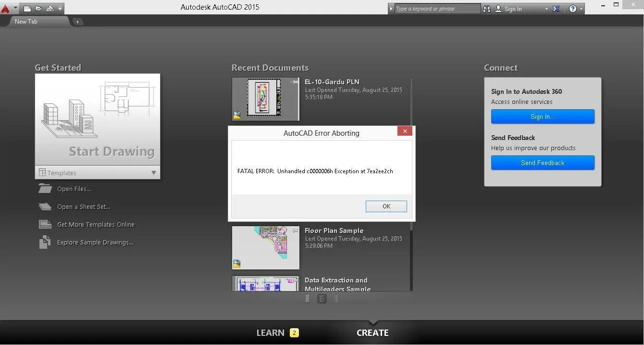Switch recent documents to large thumbnail view

coord(308,299)
